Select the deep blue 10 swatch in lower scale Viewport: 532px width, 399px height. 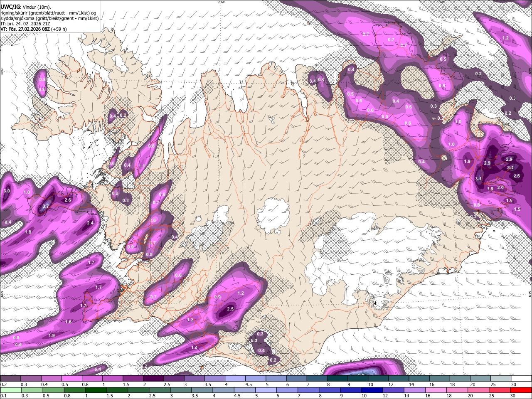[372, 390]
